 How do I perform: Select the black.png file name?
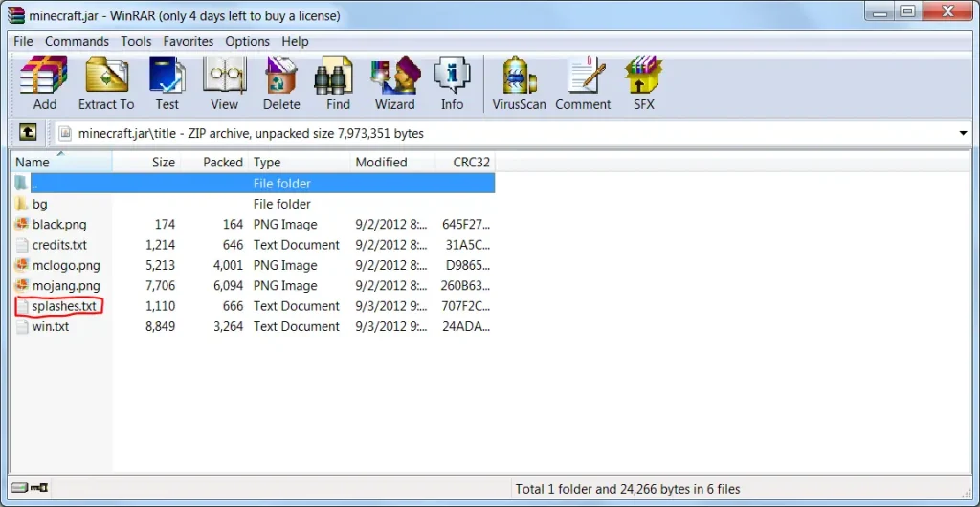[59, 224]
